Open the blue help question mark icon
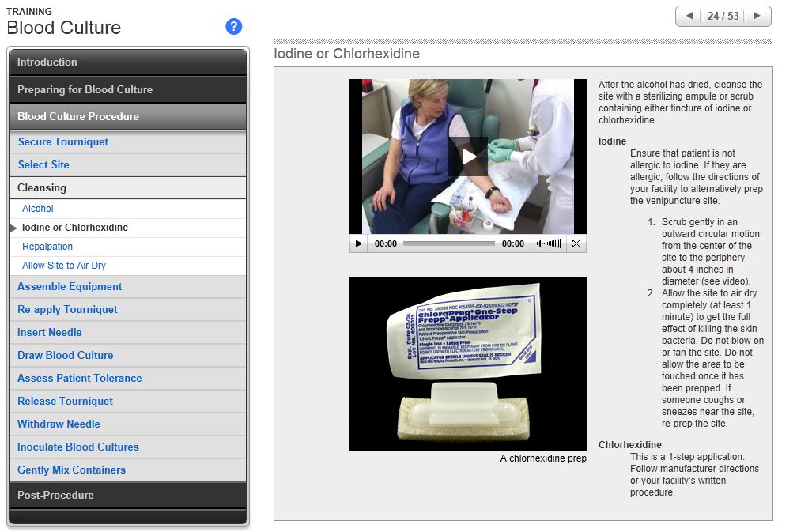Screen dimensions: 797x532 coord(233,27)
